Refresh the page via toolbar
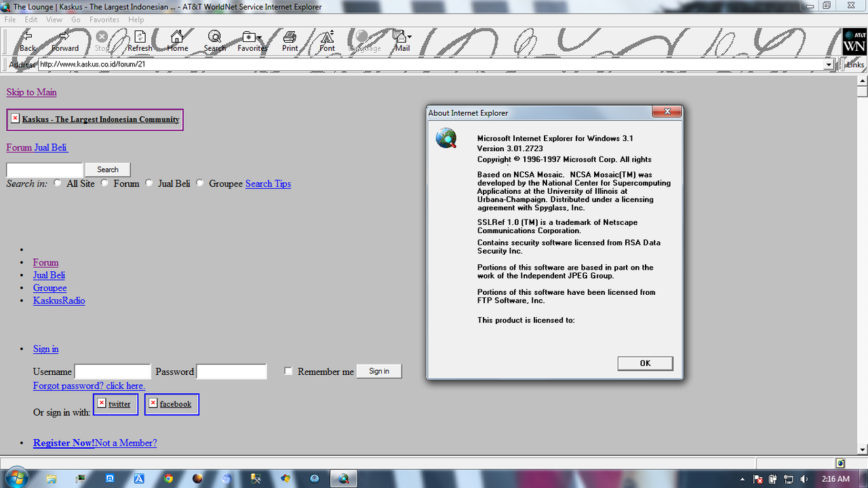The width and height of the screenshot is (868, 488). pos(140,41)
